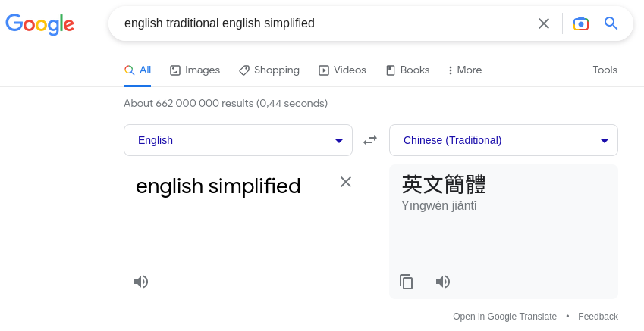The image size is (644, 331).
Task: Switch to the Videos tab
Action: (342, 70)
